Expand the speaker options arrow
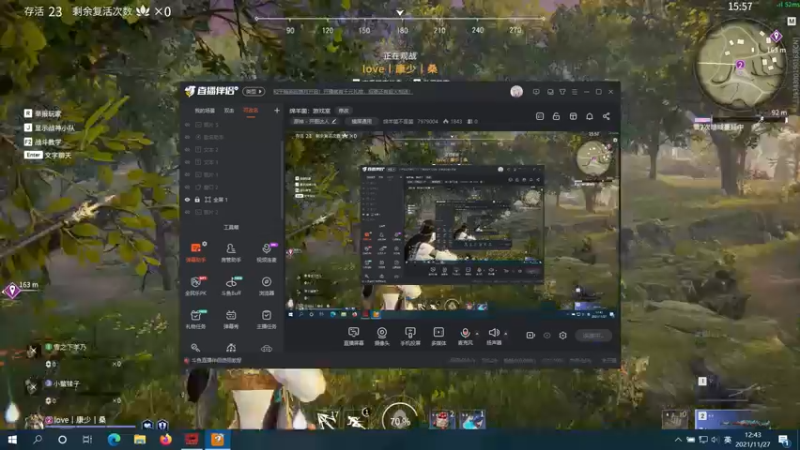Screen dimensions: 800x450 (x=506, y=334)
